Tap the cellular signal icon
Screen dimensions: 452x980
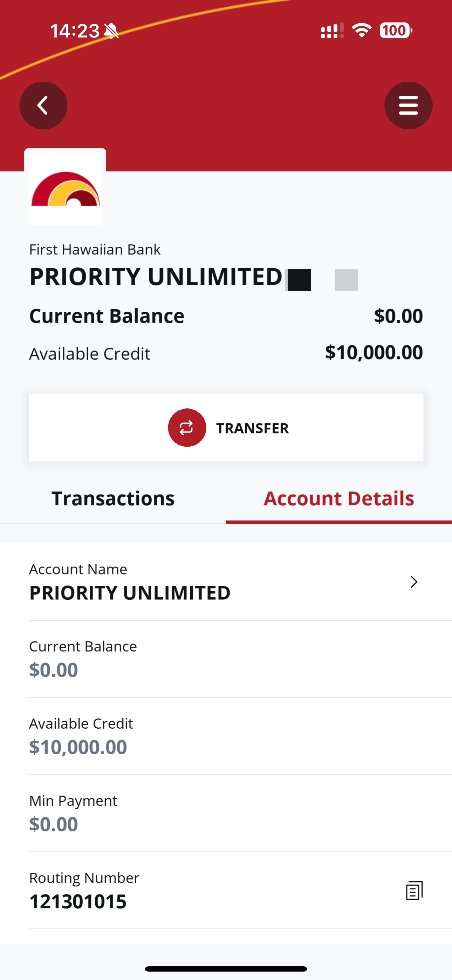point(332,31)
